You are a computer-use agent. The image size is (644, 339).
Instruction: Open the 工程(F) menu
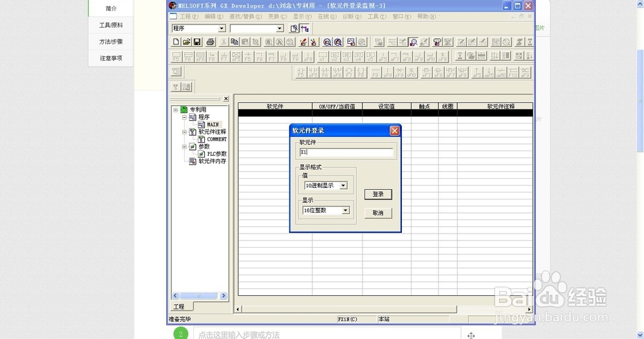(x=189, y=17)
